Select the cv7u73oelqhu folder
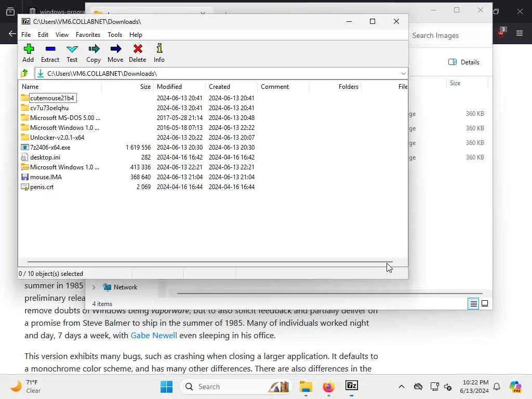The image size is (532, 399). 49,108
